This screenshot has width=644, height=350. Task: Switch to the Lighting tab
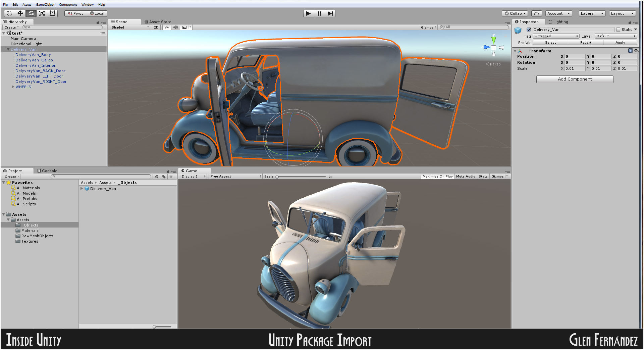(558, 22)
